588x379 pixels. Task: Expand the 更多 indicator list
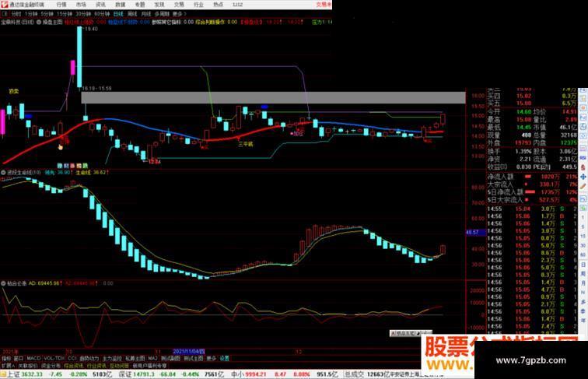212,358
